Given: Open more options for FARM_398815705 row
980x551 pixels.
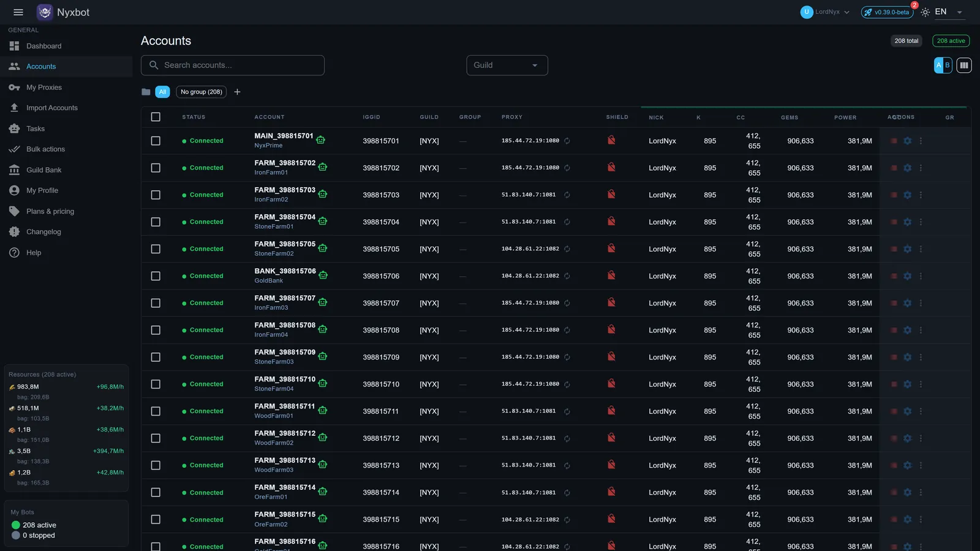Looking at the screenshot, I should (x=921, y=249).
